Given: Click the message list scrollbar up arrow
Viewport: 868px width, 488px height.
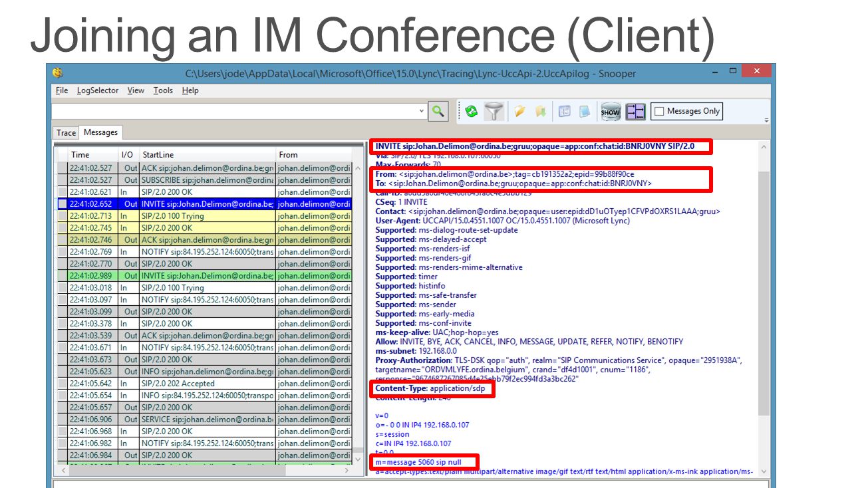Looking at the screenshot, I should (x=358, y=169).
